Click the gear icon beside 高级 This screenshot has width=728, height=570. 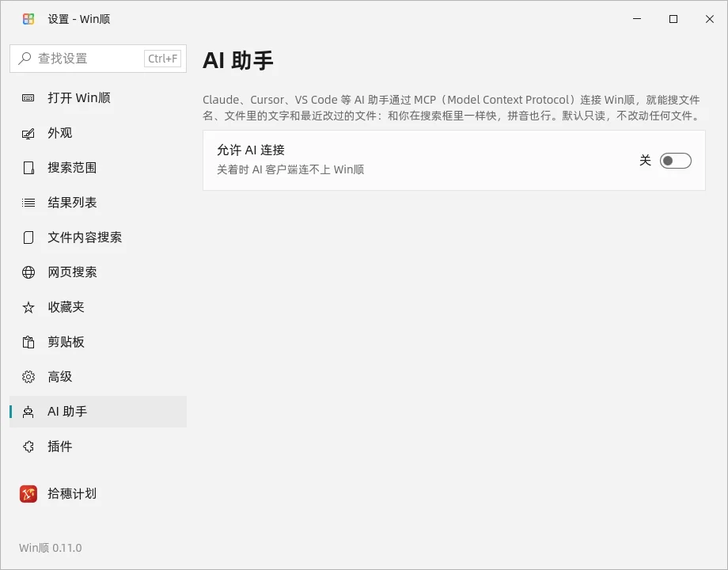(28, 377)
